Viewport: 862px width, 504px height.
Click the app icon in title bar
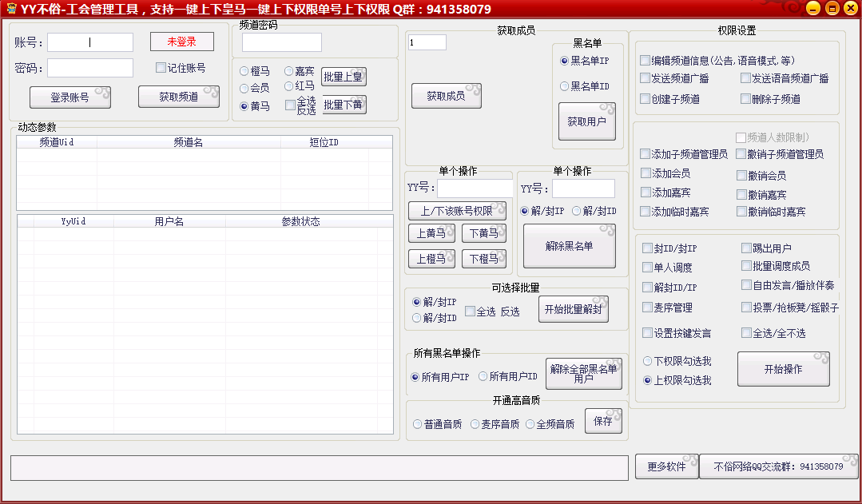pos(11,9)
